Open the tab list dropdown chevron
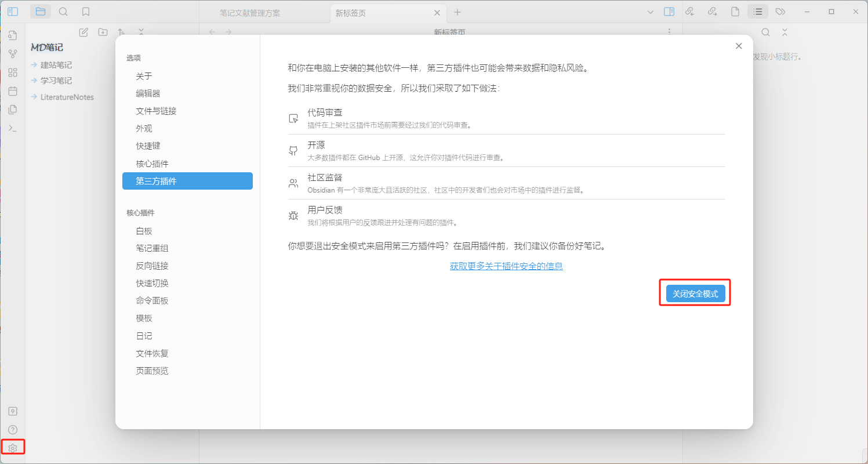This screenshot has width=868, height=464. click(651, 12)
